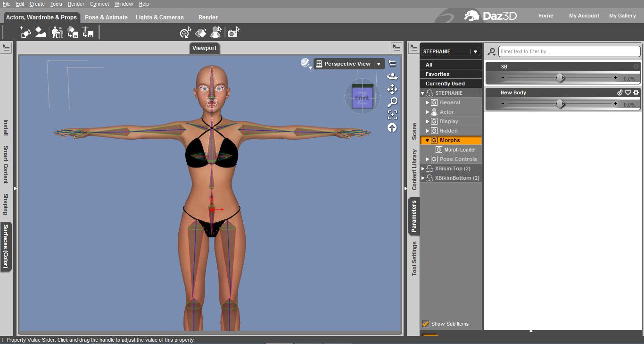Click the viewport Reset View arrow icon

click(392, 127)
